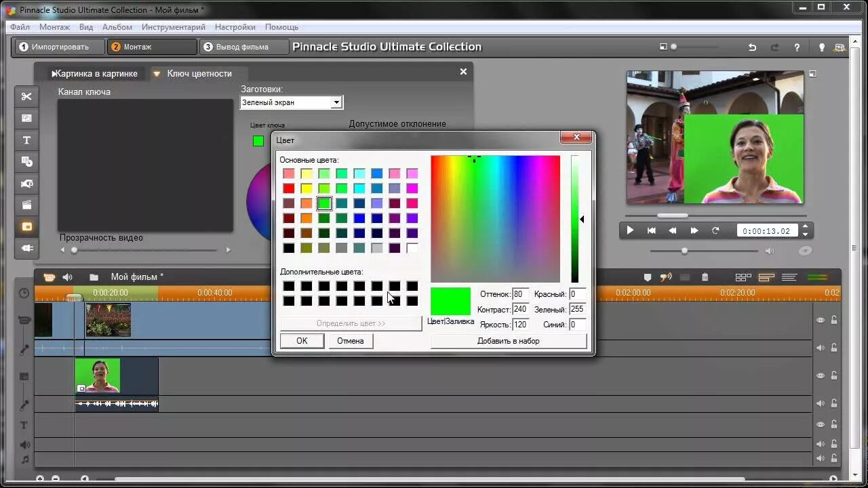Viewport: 868px width, 488px height.
Task: Click the preview volume slider handle
Action: click(684, 251)
